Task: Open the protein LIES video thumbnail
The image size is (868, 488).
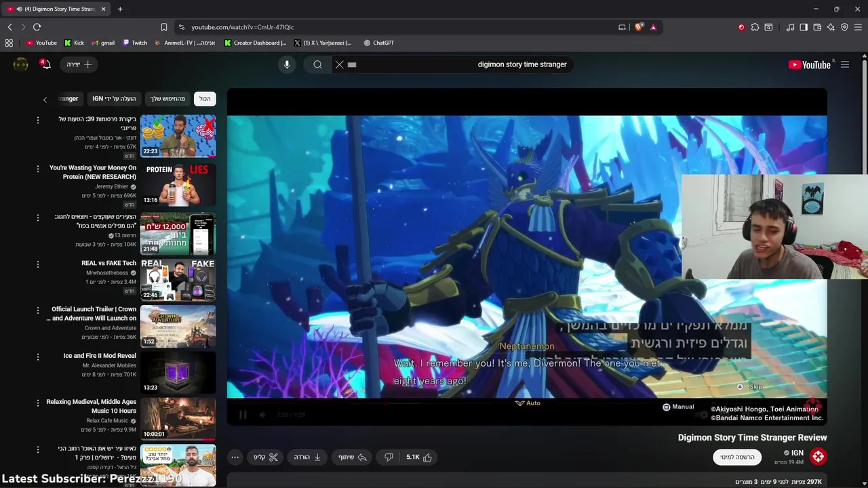Action: point(178,185)
